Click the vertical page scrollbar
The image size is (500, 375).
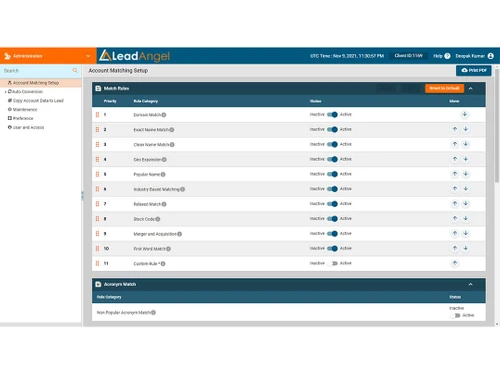pyautogui.click(x=497, y=125)
